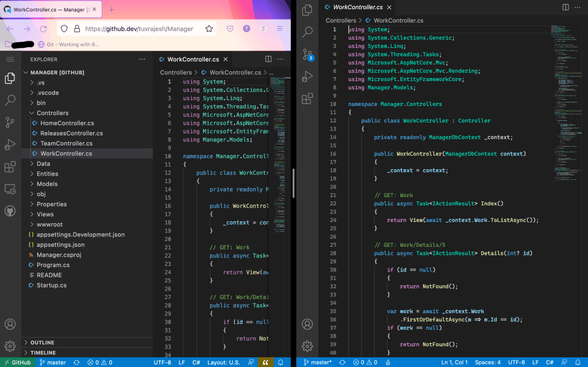
Task: Collapse the Controllers folder in Explorer
Action: pyautogui.click(x=52, y=113)
